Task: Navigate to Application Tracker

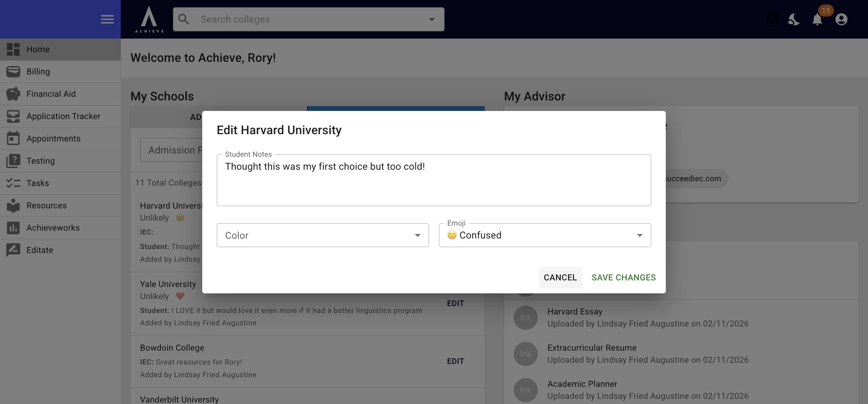Action: point(60,116)
